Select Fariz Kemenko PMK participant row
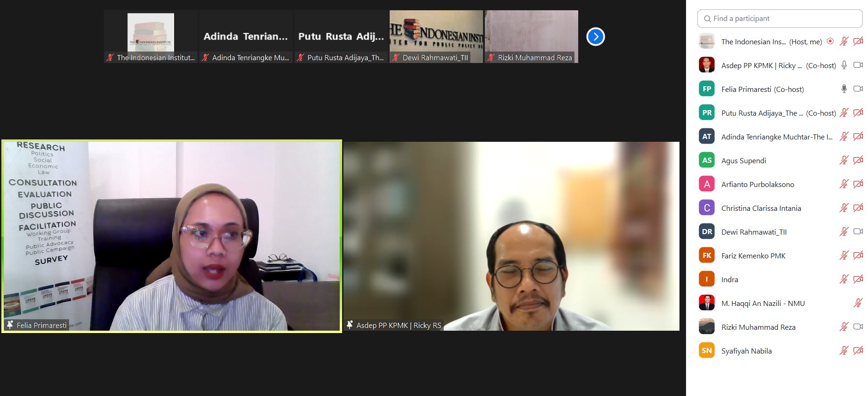 point(753,256)
